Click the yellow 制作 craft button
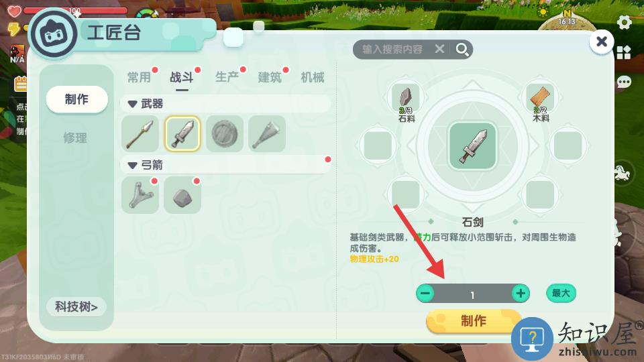The image size is (644, 362). pyautogui.click(x=473, y=321)
